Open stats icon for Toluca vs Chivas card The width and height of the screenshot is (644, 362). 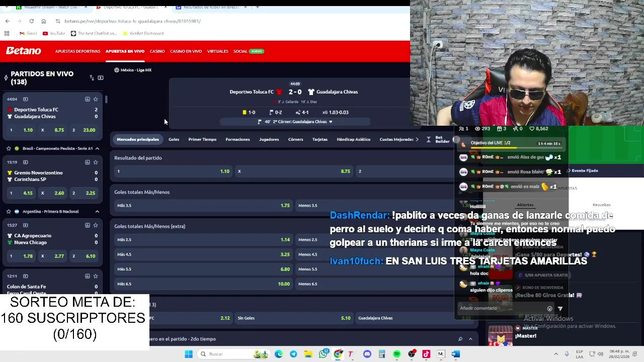tap(87, 99)
